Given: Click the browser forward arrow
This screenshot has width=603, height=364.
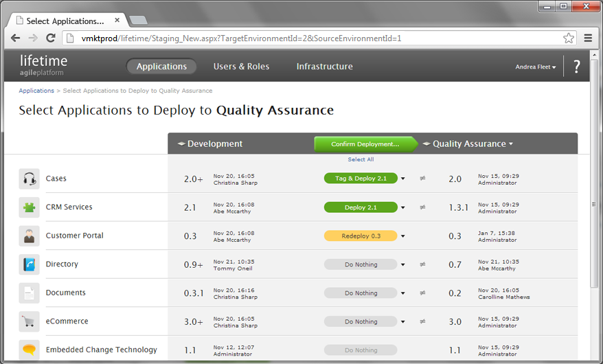Looking at the screenshot, I should [x=33, y=38].
